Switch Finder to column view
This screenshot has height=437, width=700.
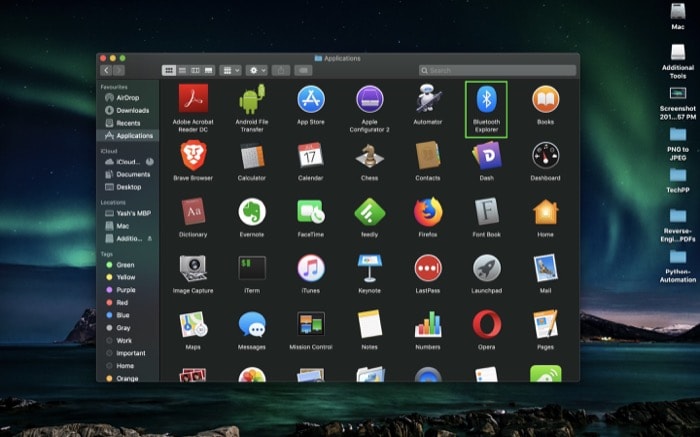tap(195, 70)
